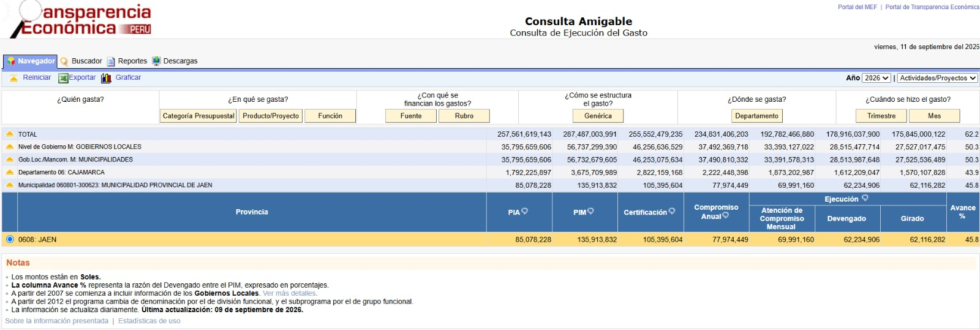Click TOTAL row PIA value 257,561,619,143
Image resolution: width=980 pixels, height=330 pixels.
[x=524, y=134]
